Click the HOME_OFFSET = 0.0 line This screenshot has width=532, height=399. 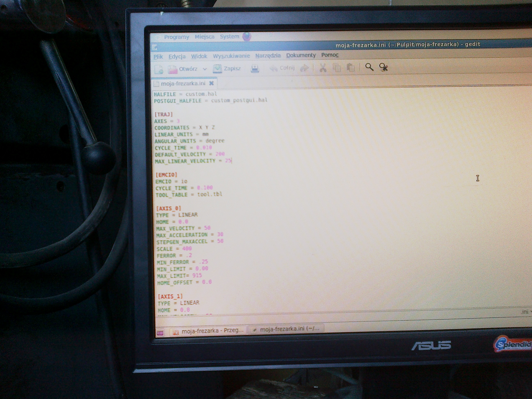click(x=185, y=282)
